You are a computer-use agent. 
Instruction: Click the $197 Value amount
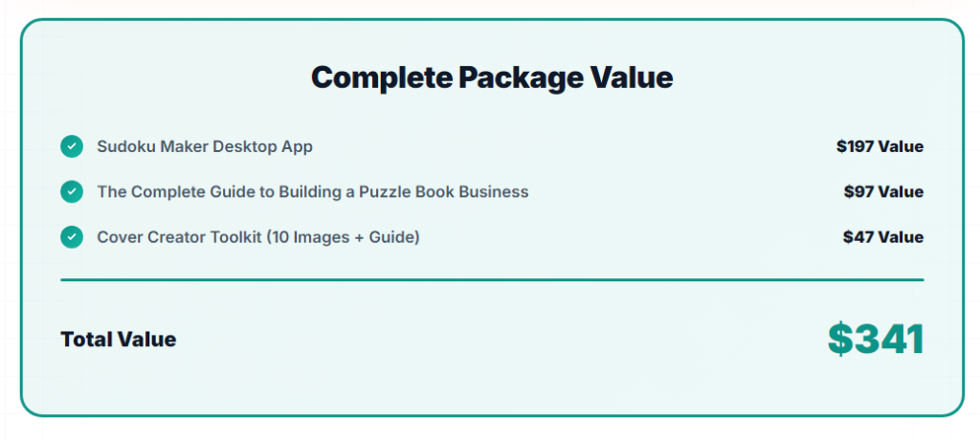coord(880,146)
